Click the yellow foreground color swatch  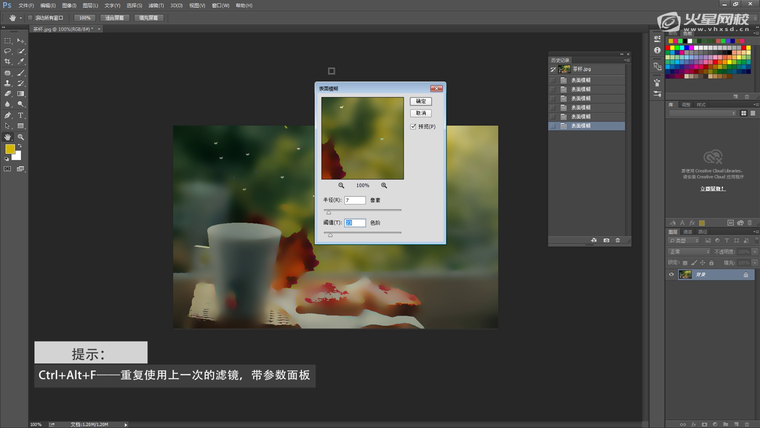pyautogui.click(x=10, y=150)
